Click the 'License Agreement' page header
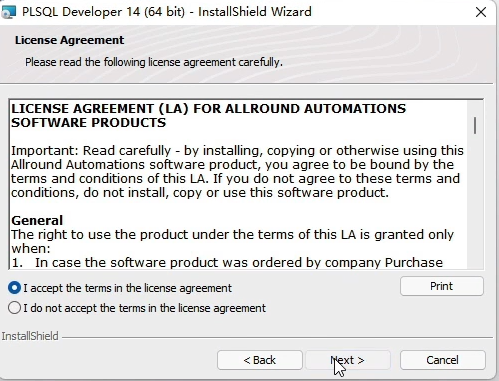Screen dimensions: 499x381 (69, 40)
